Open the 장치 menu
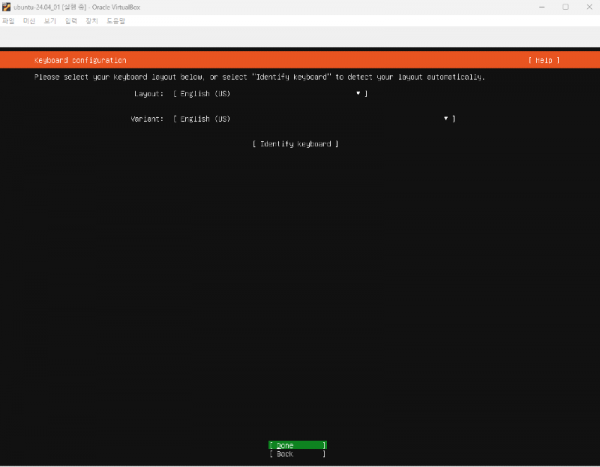This screenshot has height=467, width=600. (x=92, y=20)
